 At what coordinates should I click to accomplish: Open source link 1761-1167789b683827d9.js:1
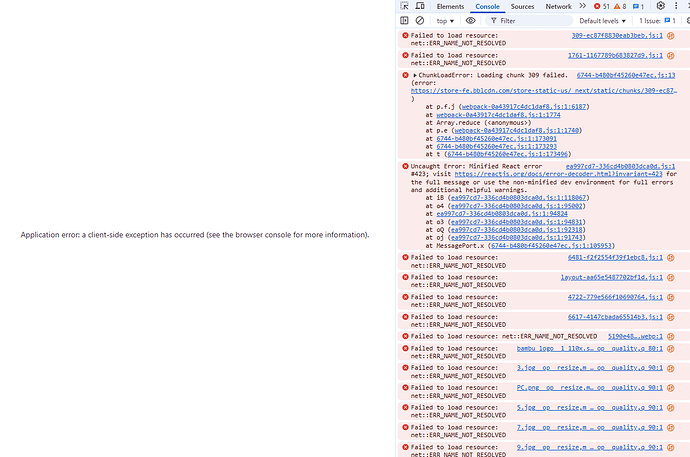615,55
